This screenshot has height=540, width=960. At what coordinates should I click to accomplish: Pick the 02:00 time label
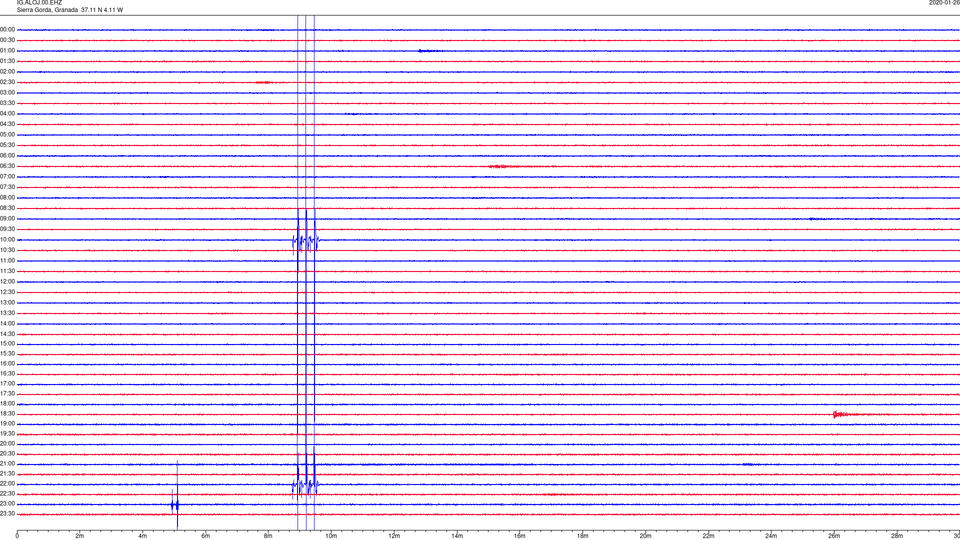coord(7,71)
